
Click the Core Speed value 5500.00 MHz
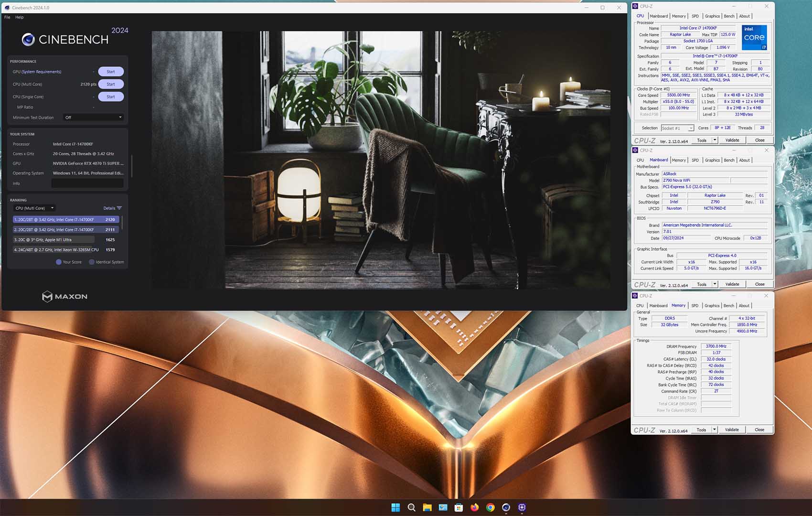coord(678,95)
